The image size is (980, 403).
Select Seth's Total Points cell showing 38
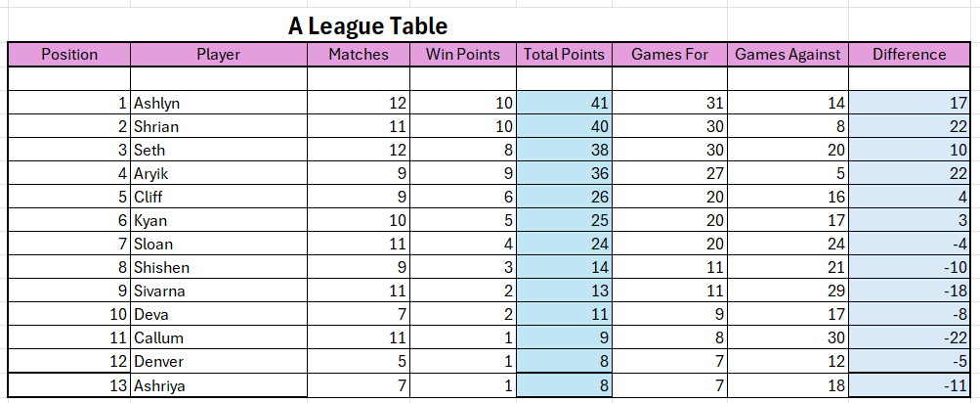point(565,150)
